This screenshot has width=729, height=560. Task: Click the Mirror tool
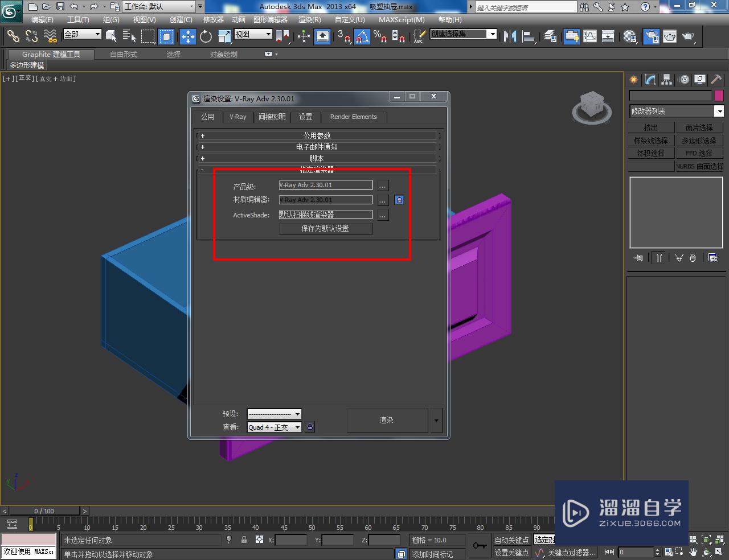pyautogui.click(x=510, y=36)
